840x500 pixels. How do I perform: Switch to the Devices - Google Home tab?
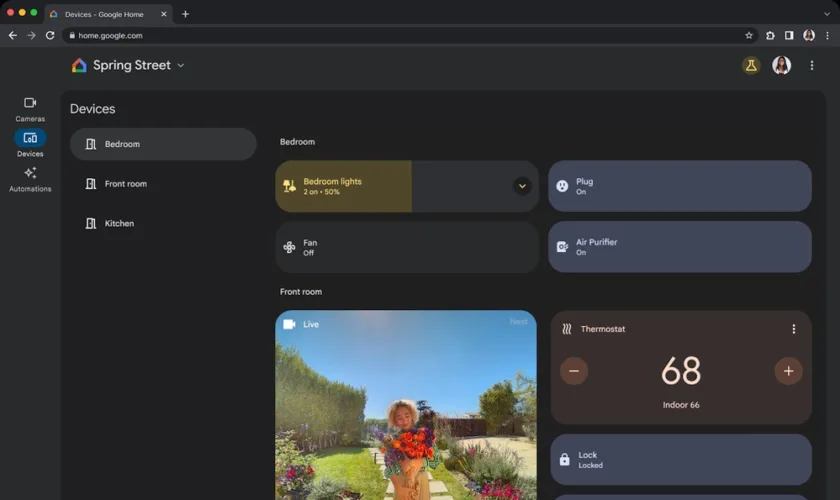coord(108,14)
